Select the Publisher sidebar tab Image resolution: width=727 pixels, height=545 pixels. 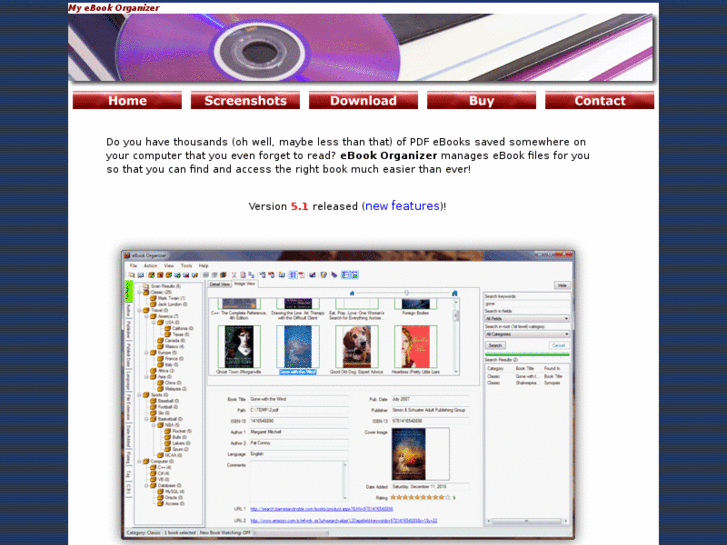(128, 329)
